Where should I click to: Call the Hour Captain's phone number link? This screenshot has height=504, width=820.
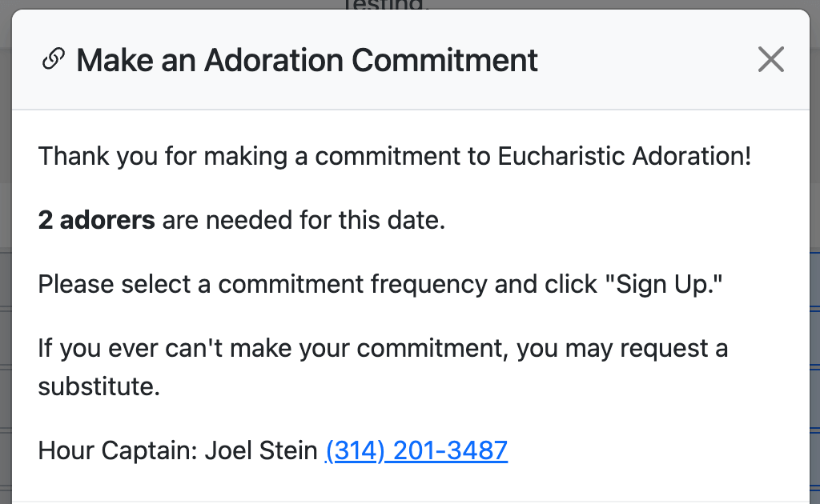point(416,450)
